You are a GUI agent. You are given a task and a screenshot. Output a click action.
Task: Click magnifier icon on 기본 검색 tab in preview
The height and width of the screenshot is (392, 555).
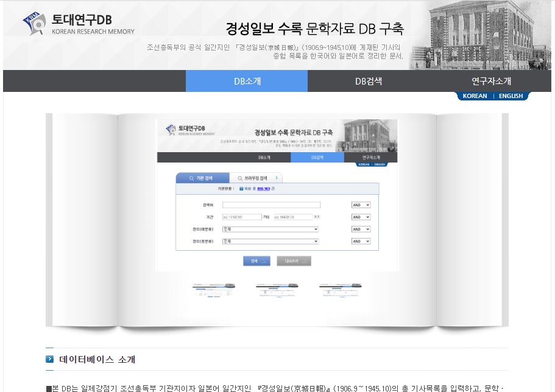(x=191, y=178)
